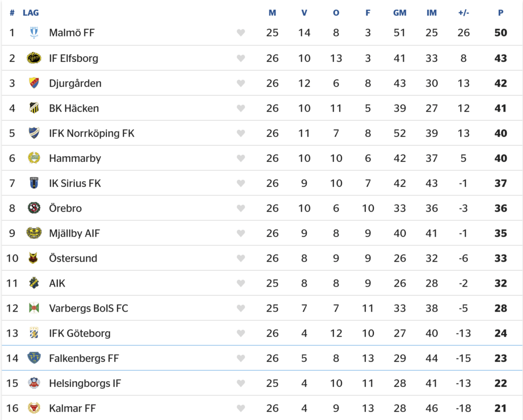Click the BK Häcken striped crest
The image size is (523, 420).
34,108
